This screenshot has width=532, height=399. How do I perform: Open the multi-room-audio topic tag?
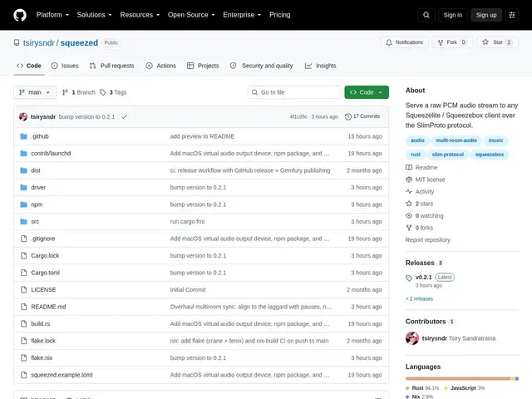tap(456, 140)
